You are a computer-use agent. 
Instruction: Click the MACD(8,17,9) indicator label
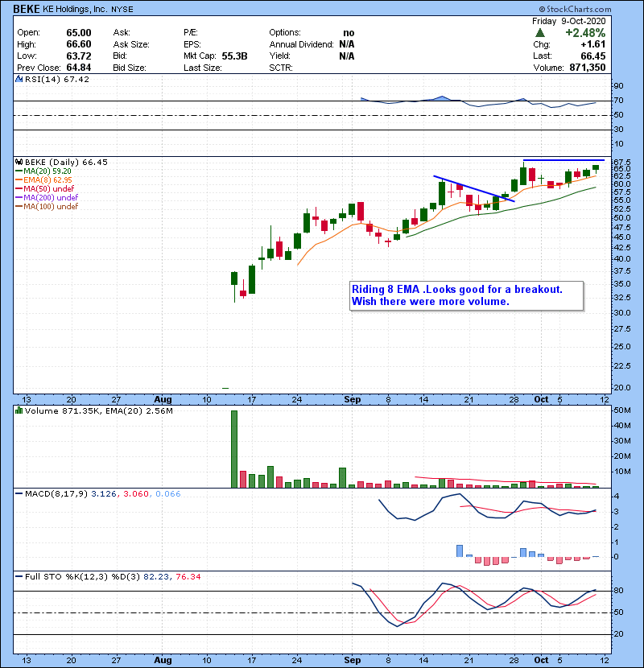(56, 494)
